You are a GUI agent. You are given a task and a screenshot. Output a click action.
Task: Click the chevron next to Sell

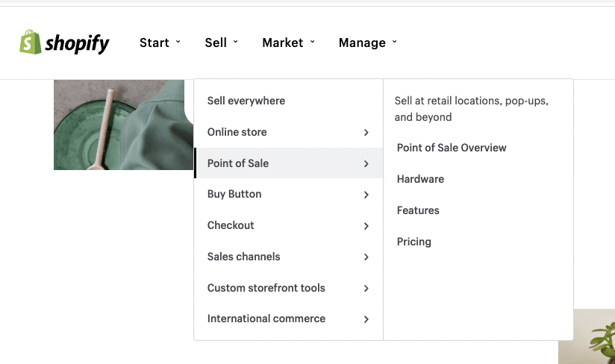[235, 42]
